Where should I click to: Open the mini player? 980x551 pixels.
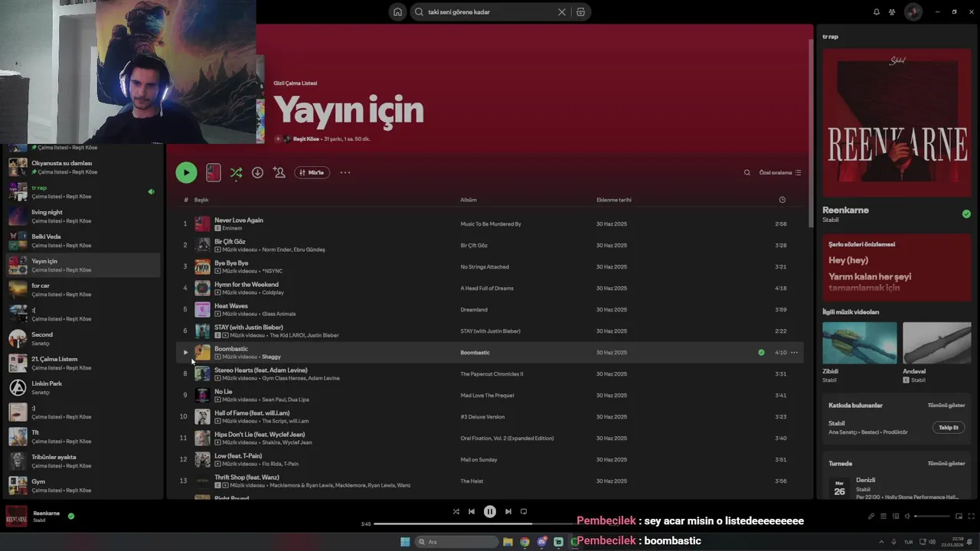click(957, 517)
